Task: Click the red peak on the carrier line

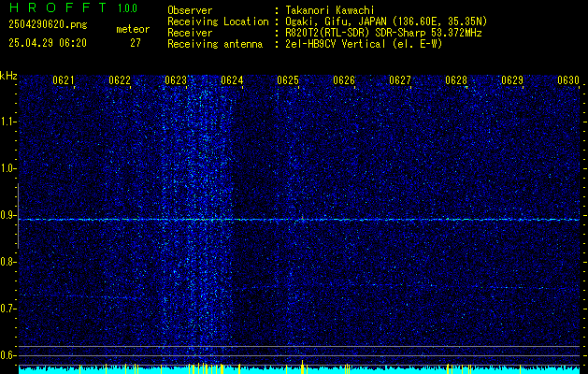Action: click(302, 217)
